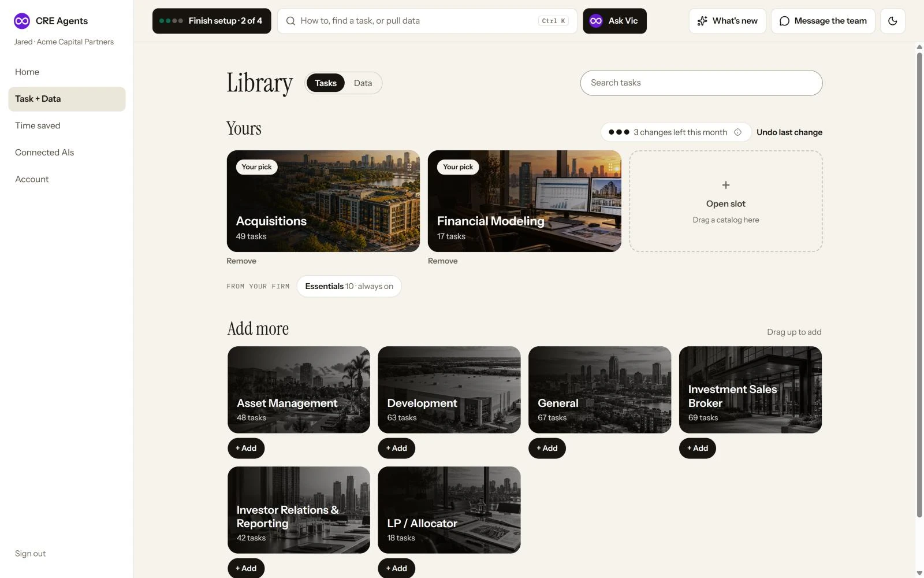The image size is (924, 578).
Task: Click the vertical page scrollbar
Action: [x=919, y=286]
